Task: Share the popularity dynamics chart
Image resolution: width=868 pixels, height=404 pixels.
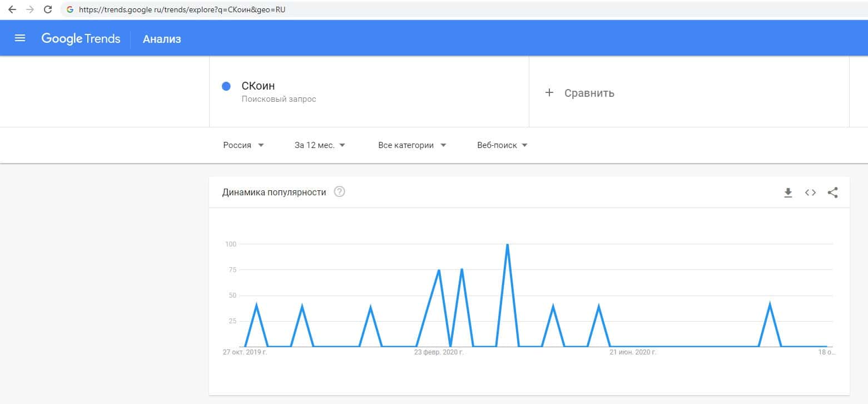Action: click(x=832, y=193)
